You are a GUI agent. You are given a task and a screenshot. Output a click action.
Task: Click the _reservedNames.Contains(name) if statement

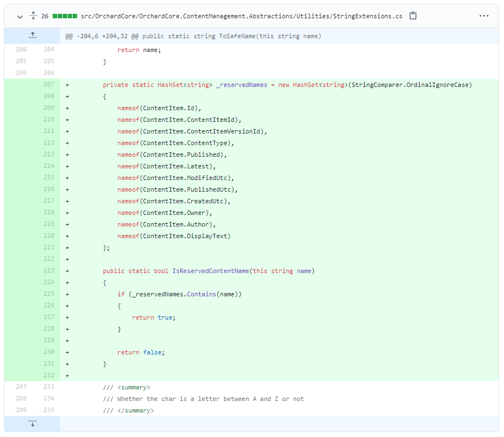click(179, 295)
